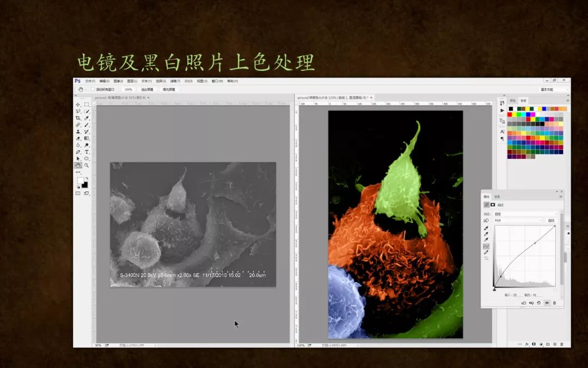Select the Pen tool

78,152
